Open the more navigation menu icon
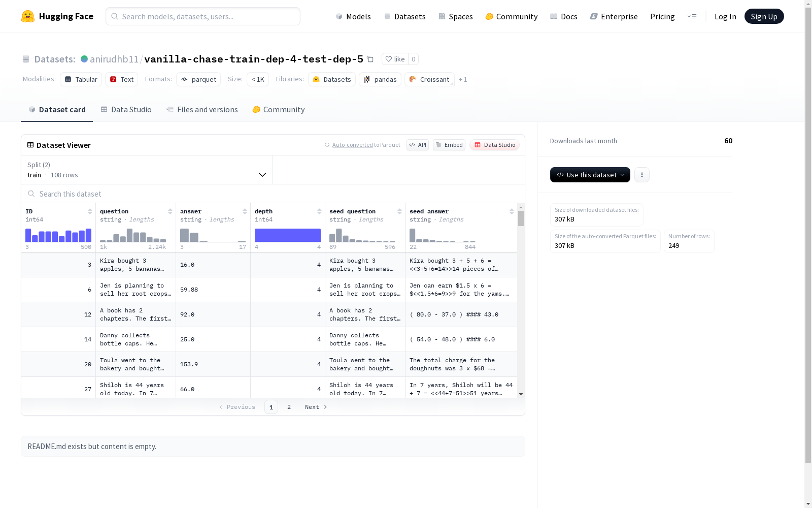The image size is (812, 508). pyautogui.click(x=692, y=16)
